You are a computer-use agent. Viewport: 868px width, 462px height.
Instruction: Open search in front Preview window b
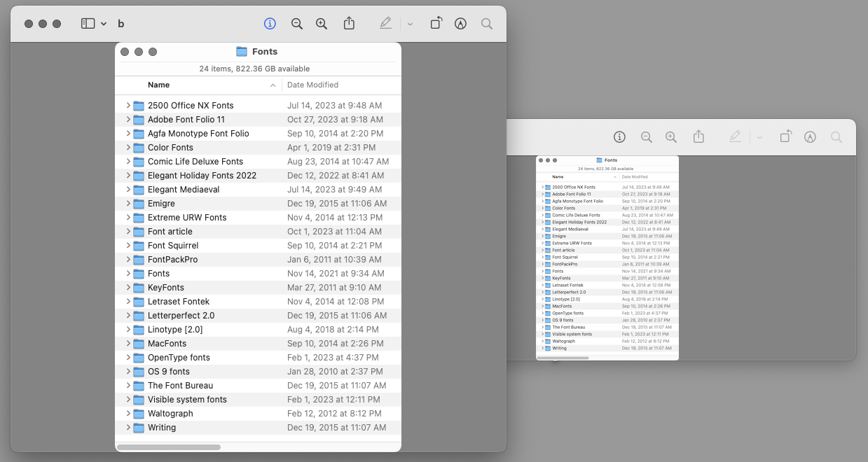[x=487, y=24]
